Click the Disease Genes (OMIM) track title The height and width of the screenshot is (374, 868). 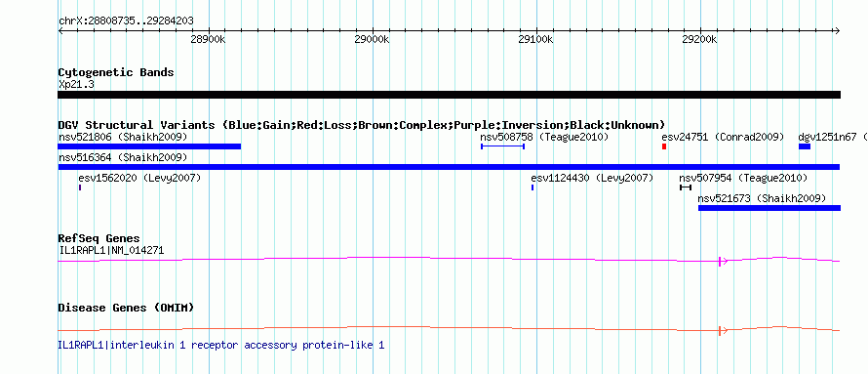126,308
